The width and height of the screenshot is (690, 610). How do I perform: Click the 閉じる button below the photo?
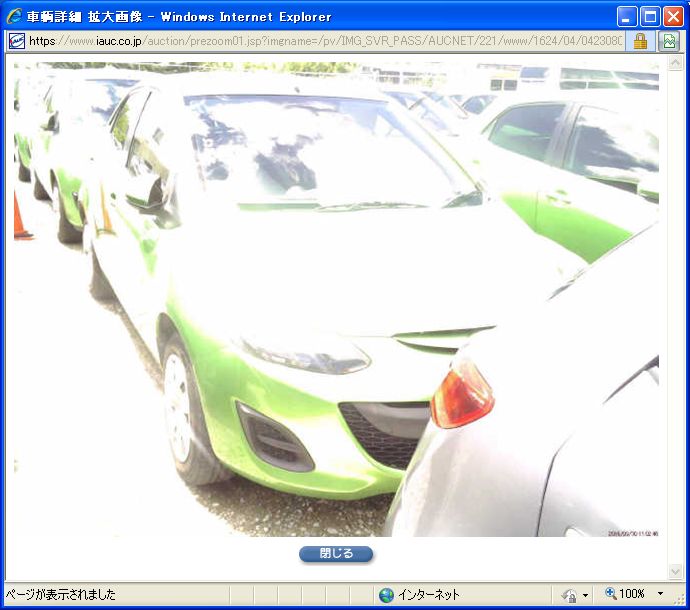[x=336, y=554]
